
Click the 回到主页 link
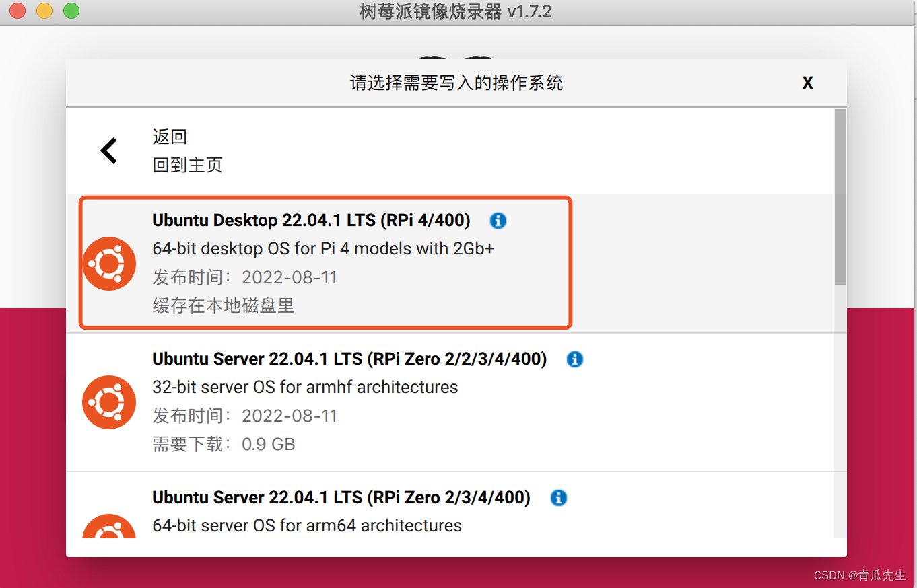(187, 165)
